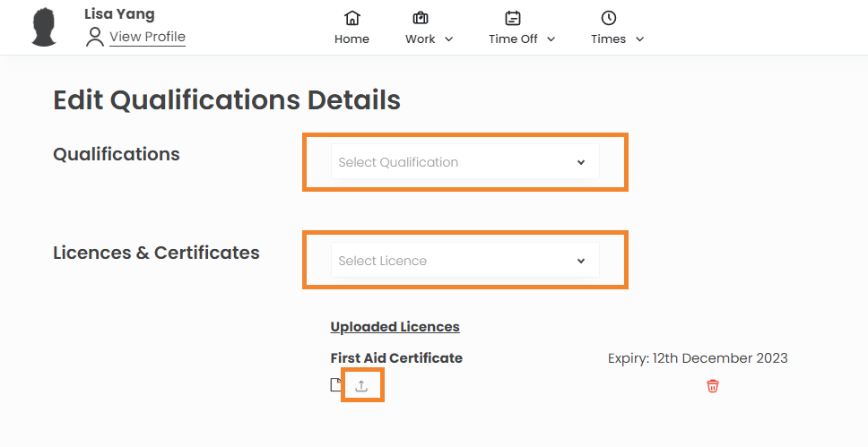Click the Home house icon
The image size is (868, 447).
tap(352, 18)
